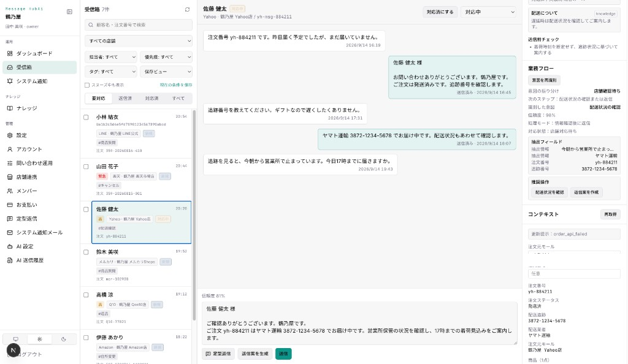
Task: Open the 対応中 status dropdown
Action: tap(489, 12)
